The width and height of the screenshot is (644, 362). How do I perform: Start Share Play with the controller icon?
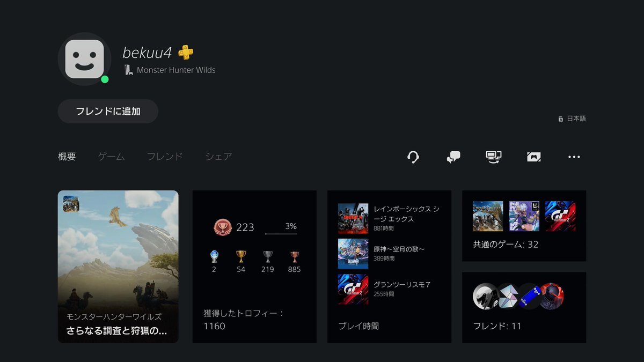pos(533,157)
